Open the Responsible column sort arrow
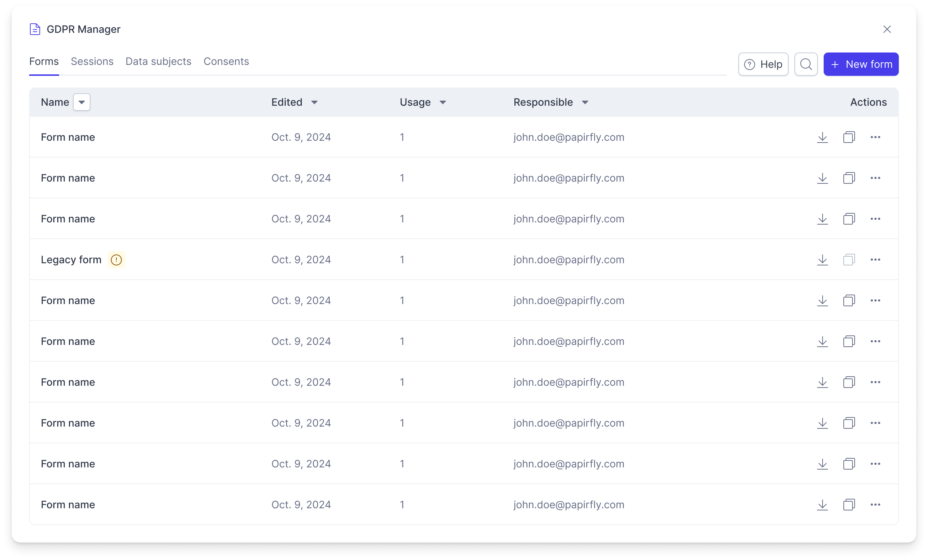928x560 pixels. click(x=585, y=102)
